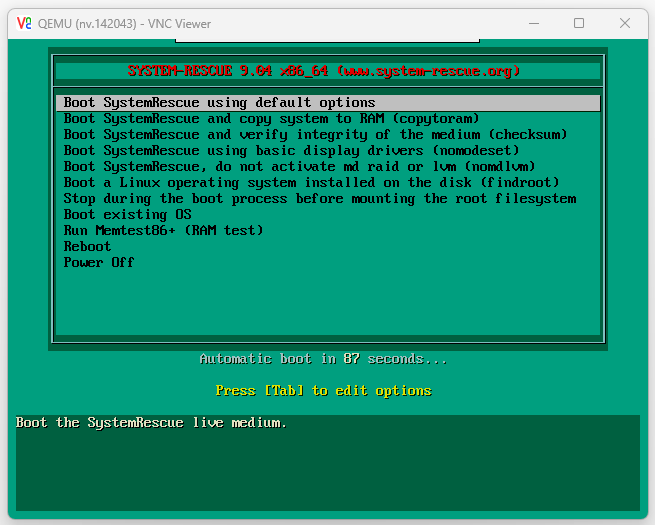Click the boot entry description text
655x525 pixels.
[151, 423]
